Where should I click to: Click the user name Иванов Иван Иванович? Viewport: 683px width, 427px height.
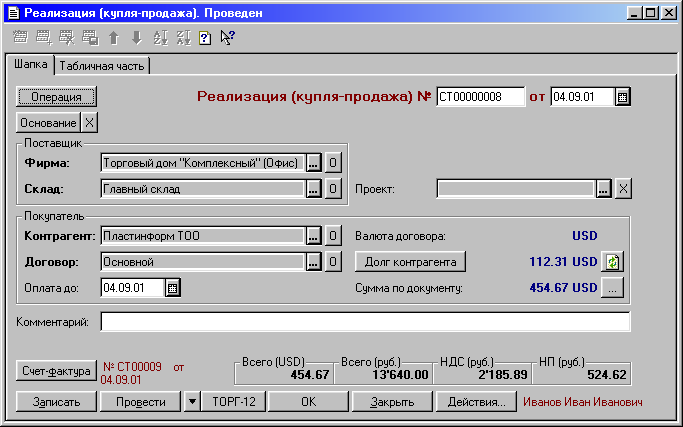[582, 402]
